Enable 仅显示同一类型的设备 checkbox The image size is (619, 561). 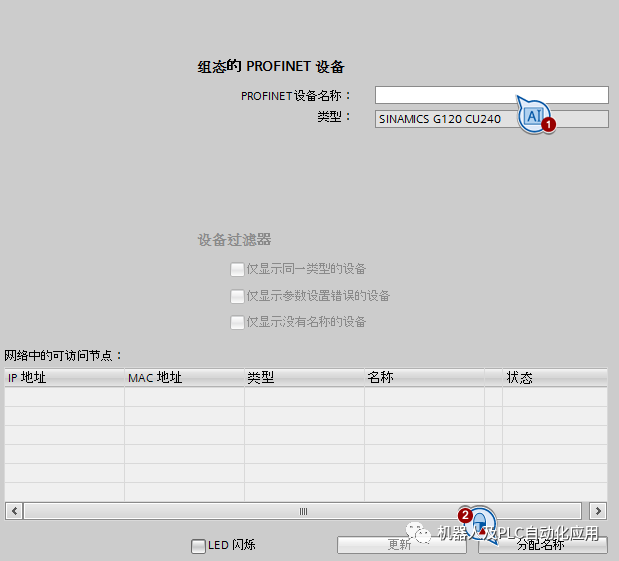tap(237, 269)
